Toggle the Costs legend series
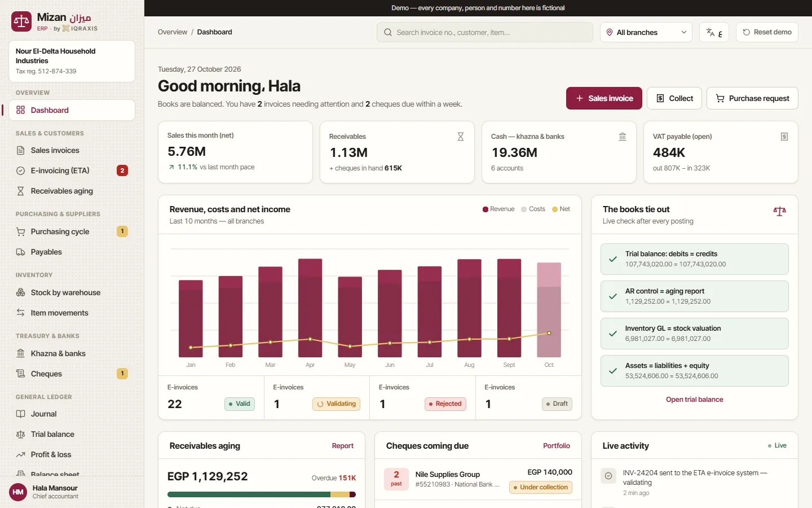The image size is (812, 508). [x=533, y=209]
